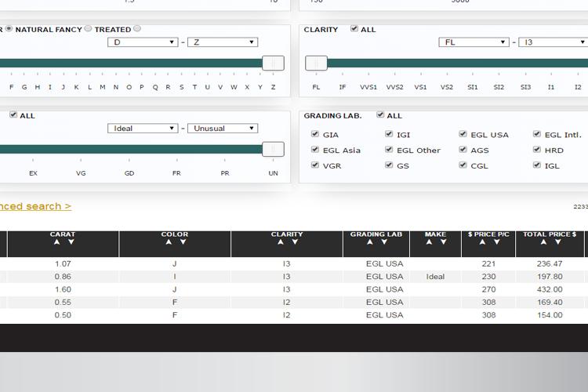Select the Treated radio button
588x392 pixels.
pos(137,28)
